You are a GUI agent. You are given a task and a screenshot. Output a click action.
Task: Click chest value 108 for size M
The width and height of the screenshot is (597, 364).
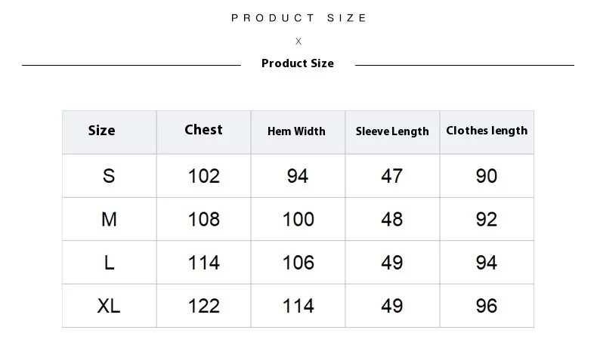click(204, 220)
